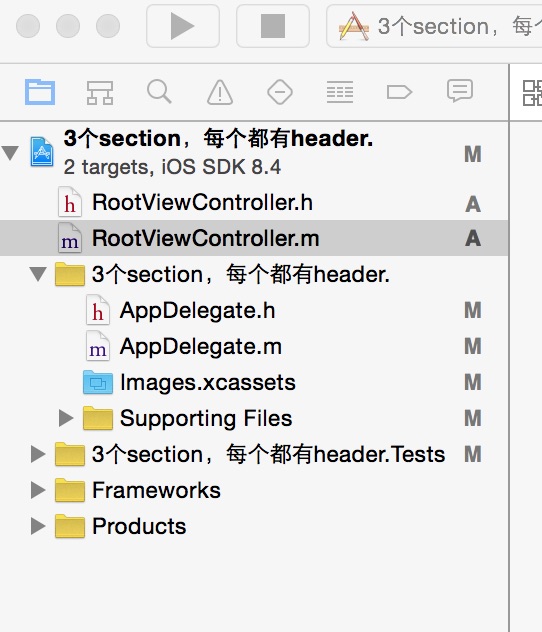542x632 pixels.
Task: Click the 'M' status badge of AppDelegate.h
Action: click(473, 310)
